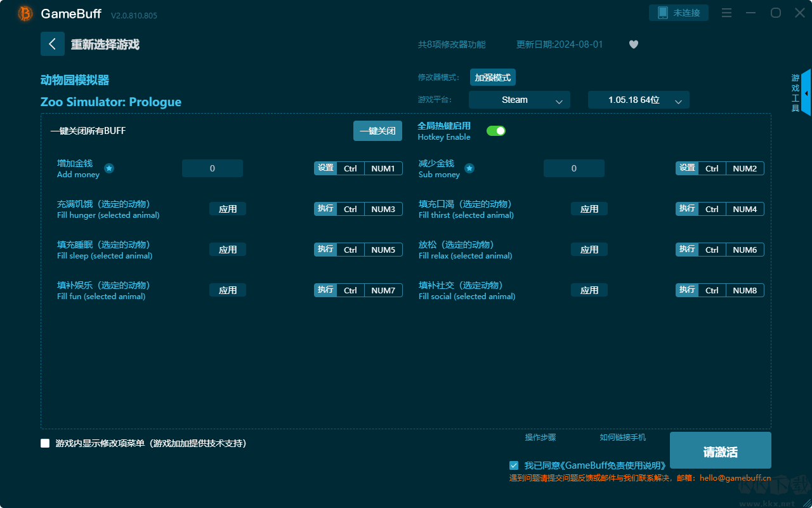Open the hamburger menu icon in title bar
This screenshot has width=812, height=508.
pos(727,13)
